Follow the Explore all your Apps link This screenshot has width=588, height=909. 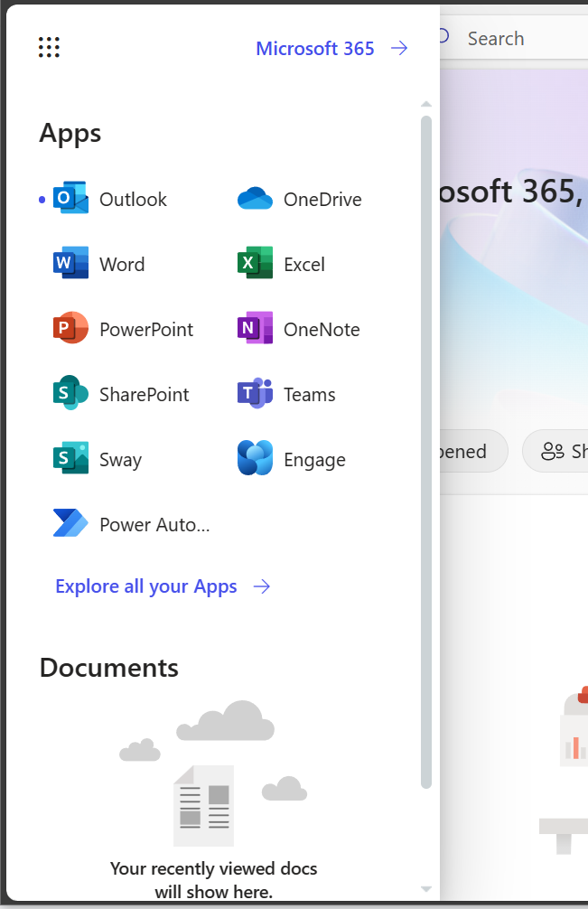coord(146,586)
